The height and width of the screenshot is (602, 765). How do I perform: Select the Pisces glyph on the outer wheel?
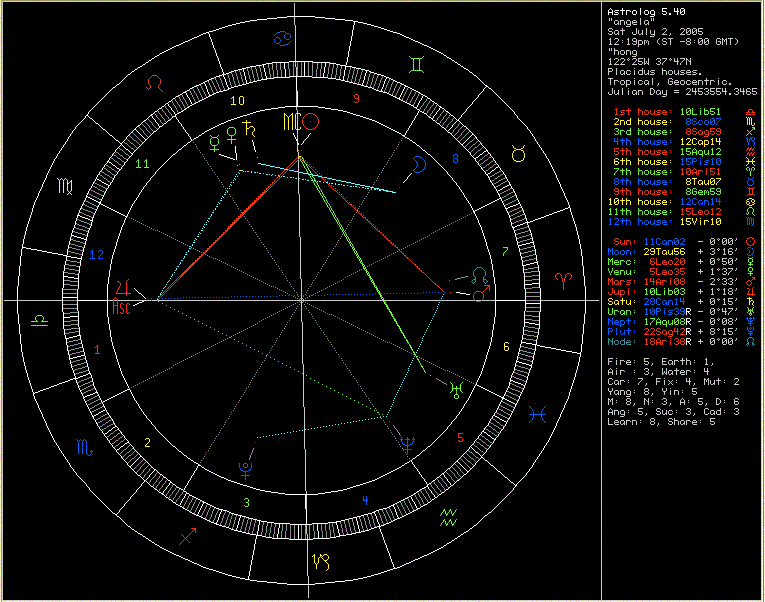[538, 415]
